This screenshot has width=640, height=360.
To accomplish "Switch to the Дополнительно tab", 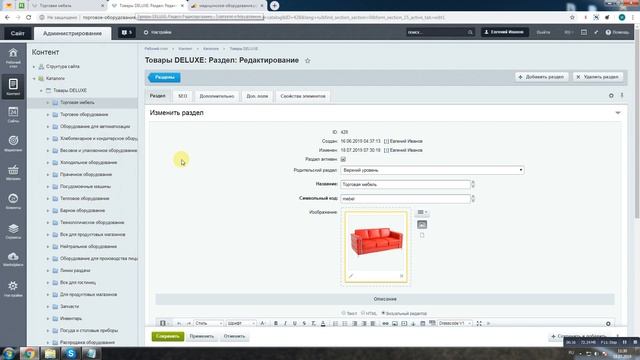I will (x=217, y=96).
